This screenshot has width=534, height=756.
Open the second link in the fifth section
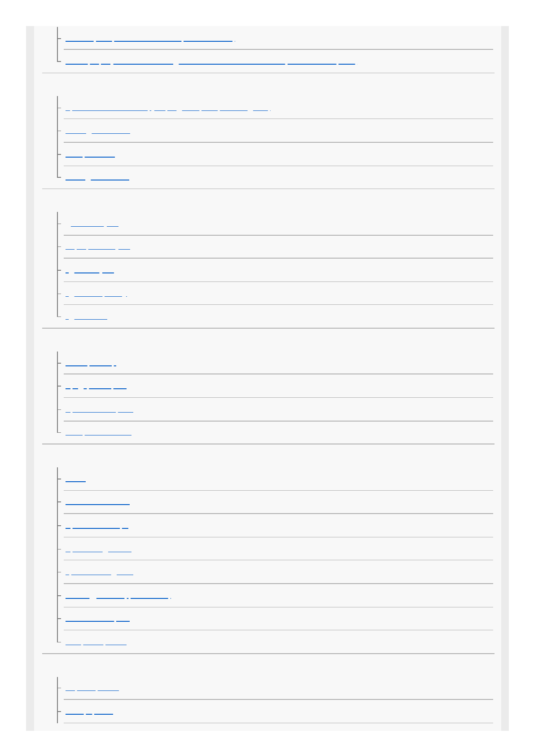click(x=97, y=504)
